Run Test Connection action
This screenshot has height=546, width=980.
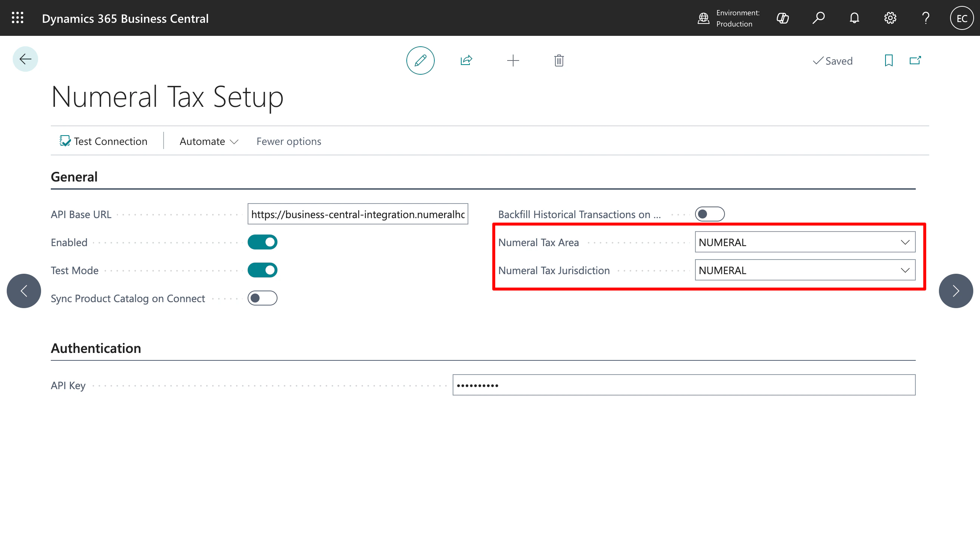(x=103, y=141)
